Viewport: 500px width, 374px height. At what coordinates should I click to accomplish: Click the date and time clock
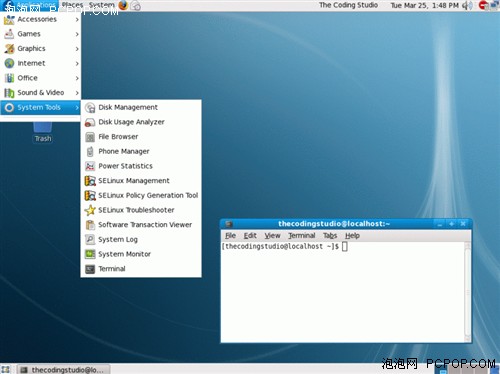(424, 5)
